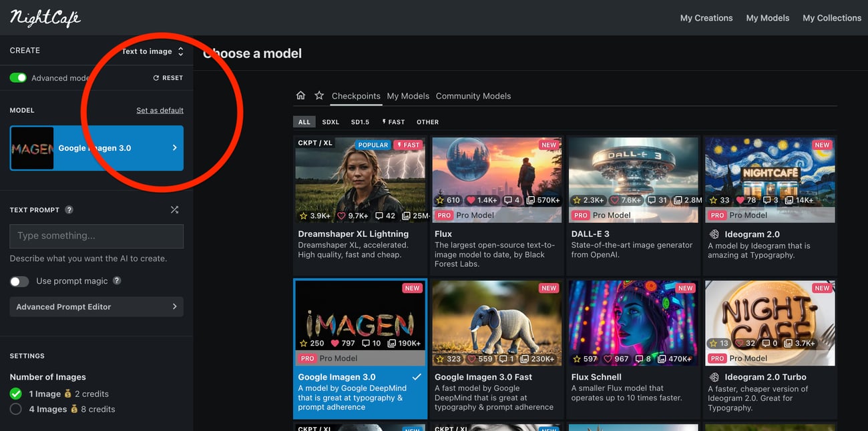Image resolution: width=868 pixels, height=431 pixels.
Task: Open help icon next to Text Prompt
Action: point(69,209)
